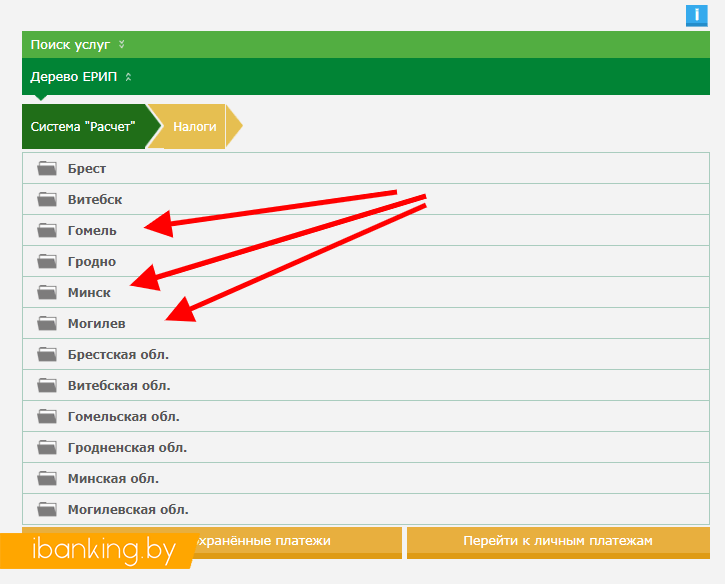Select the Налоги breadcrumb step
This screenshot has height=584, width=725.
click(194, 127)
